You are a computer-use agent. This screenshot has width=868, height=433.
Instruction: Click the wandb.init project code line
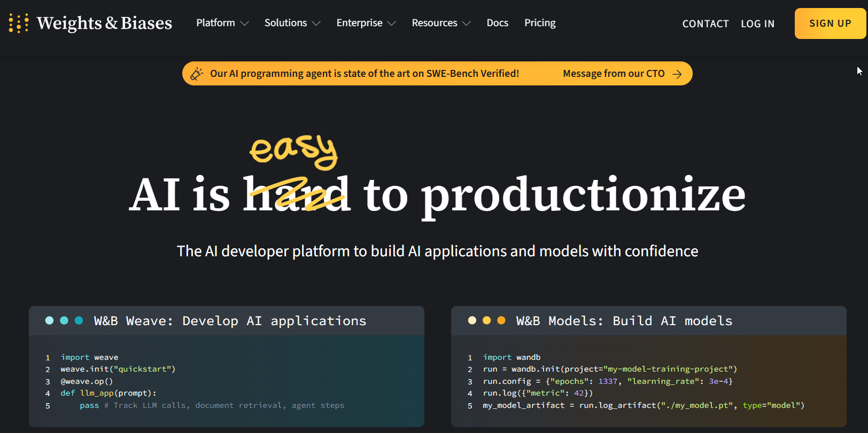pos(610,369)
